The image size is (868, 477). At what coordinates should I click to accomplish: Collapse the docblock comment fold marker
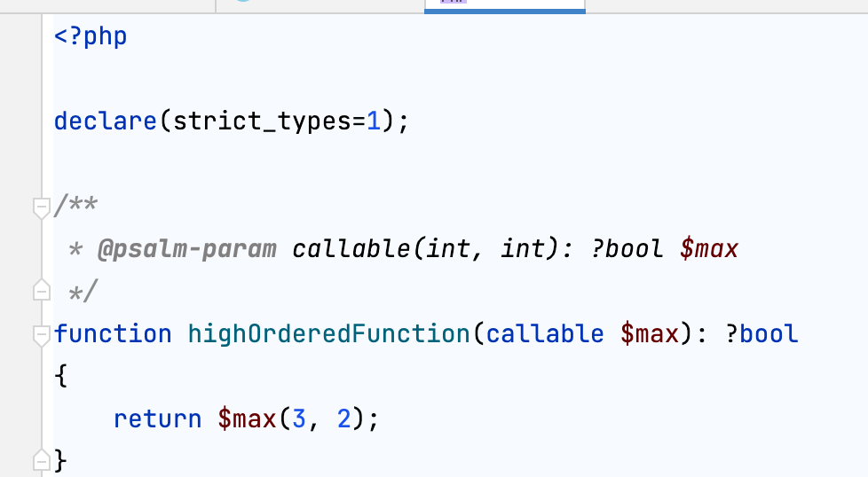click(x=41, y=207)
